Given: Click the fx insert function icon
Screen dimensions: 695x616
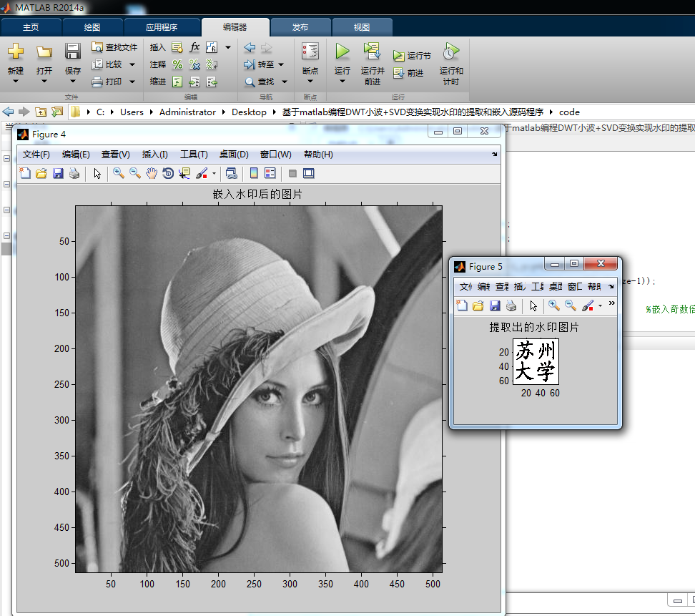Looking at the screenshot, I should coord(194,47).
